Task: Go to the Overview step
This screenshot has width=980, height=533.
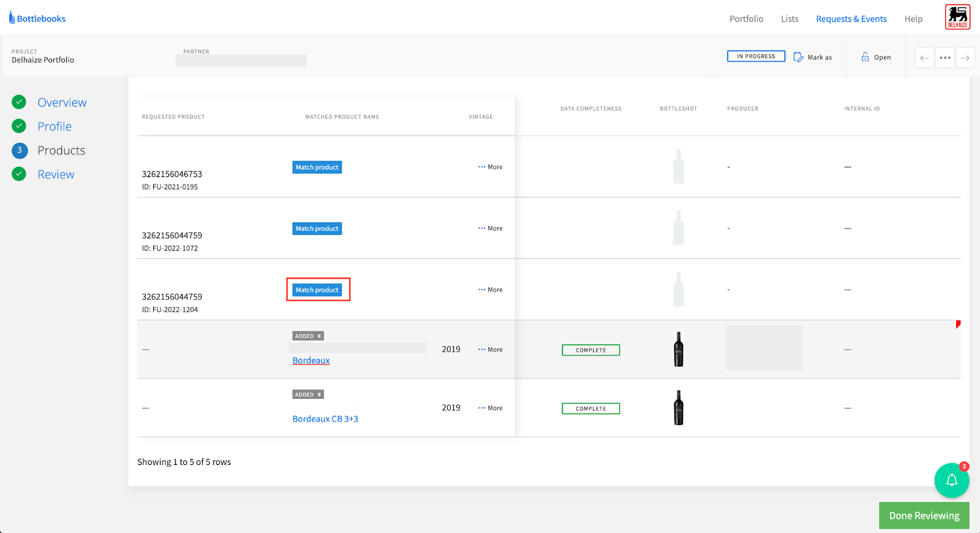Action: (62, 102)
